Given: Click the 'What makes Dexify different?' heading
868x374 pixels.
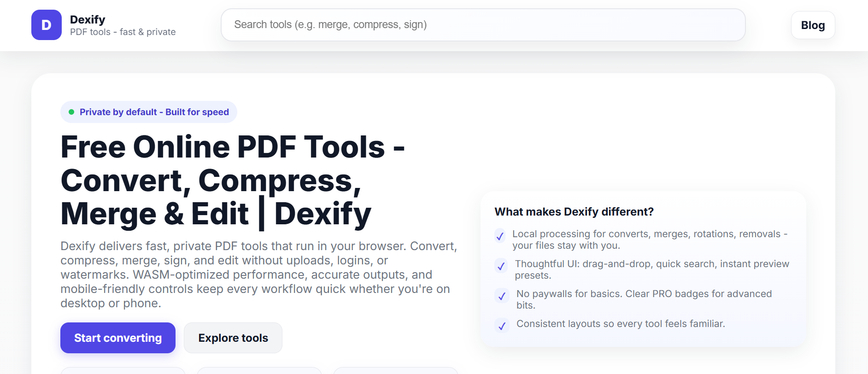Looking at the screenshot, I should 574,212.
